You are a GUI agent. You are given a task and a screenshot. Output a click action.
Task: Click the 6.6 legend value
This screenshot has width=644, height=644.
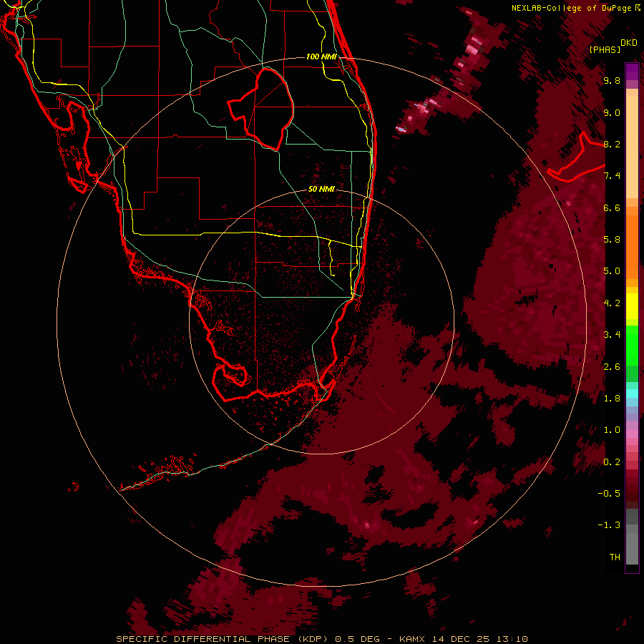pos(612,208)
